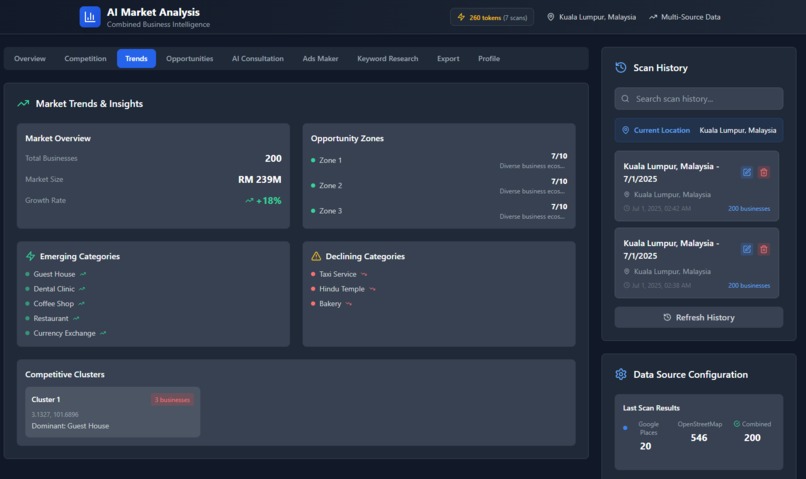
Task: Click the Multi-Source Data trend icon
Action: click(653, 17)
